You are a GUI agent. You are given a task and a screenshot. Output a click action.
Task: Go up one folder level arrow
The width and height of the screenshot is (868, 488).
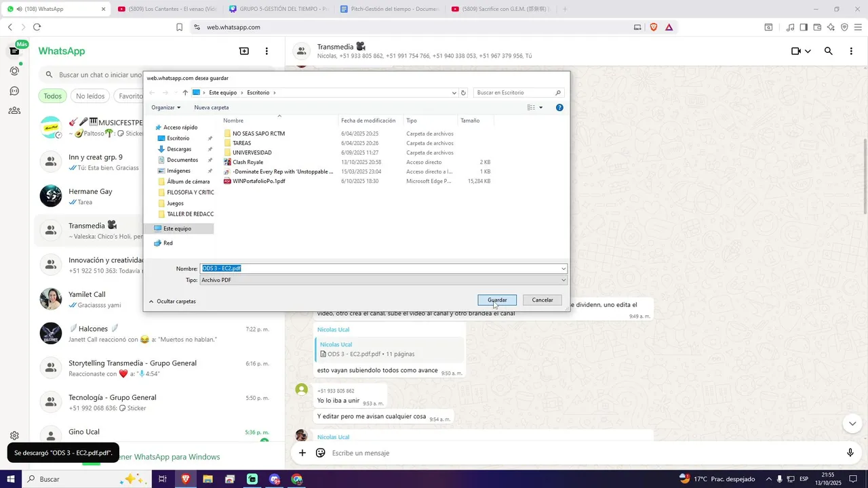185,93
